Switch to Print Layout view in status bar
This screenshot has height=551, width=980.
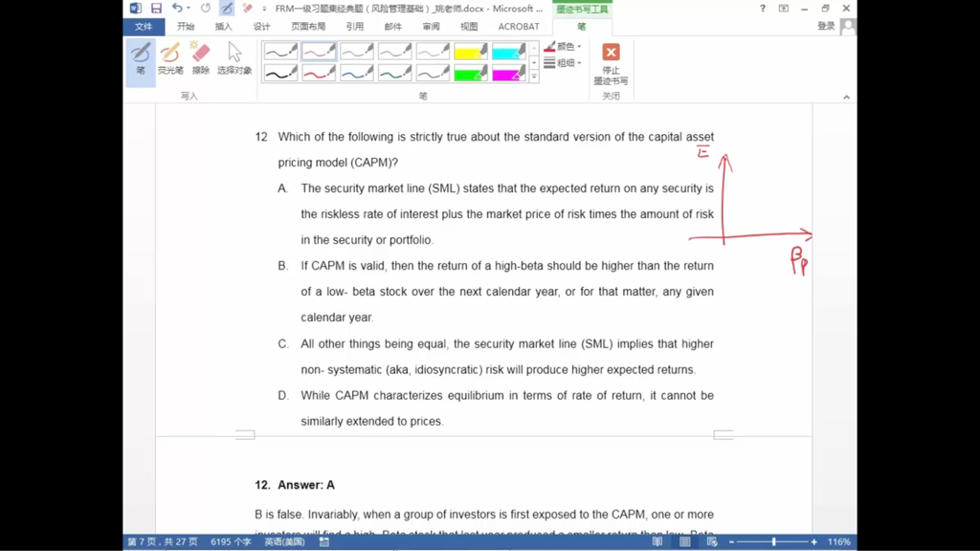[x=685, y=541]
